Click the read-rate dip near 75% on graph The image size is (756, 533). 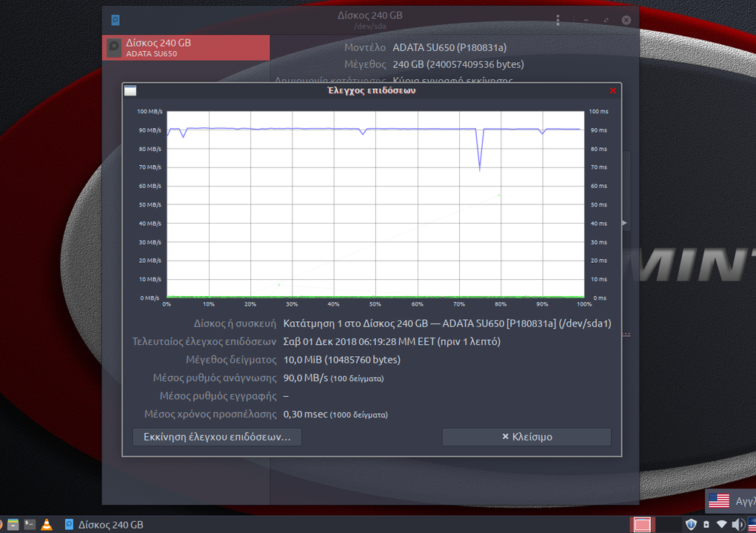(480, 169)
